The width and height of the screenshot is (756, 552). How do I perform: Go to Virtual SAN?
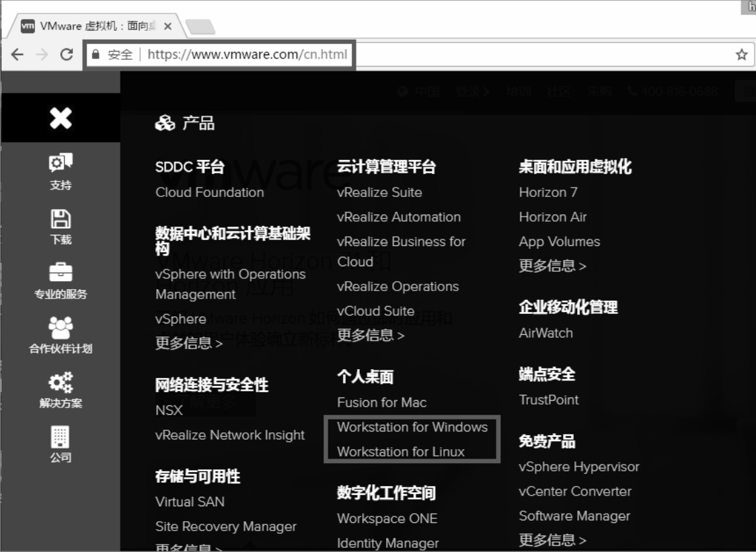tap(190, 502)
